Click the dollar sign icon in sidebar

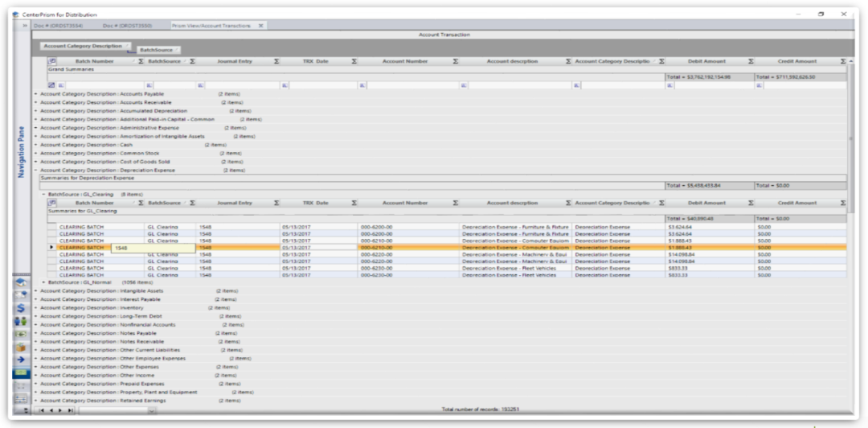21,307
